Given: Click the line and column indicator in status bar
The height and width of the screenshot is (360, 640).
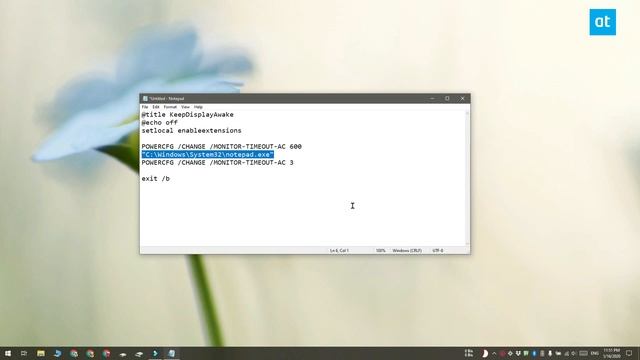Looking at the screenshot, I should [339, 251].
